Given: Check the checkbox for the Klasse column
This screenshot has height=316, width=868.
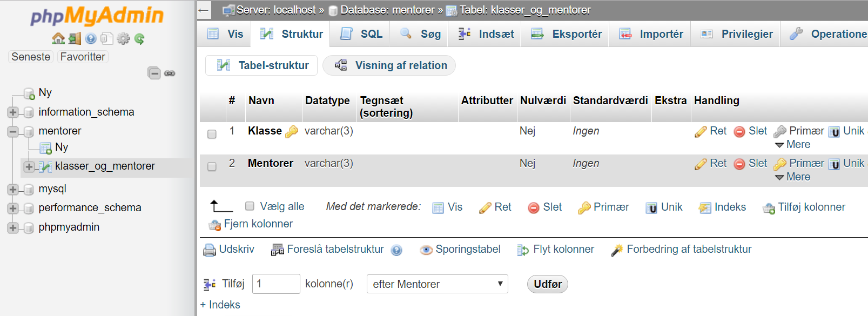Looking at the screenshot, I should pos(212,134).
